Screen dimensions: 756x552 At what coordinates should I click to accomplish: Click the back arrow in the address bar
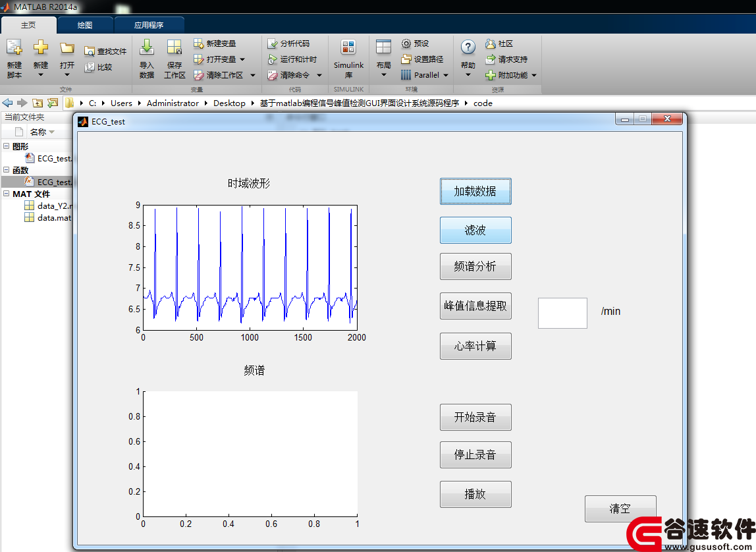point(8,103)
